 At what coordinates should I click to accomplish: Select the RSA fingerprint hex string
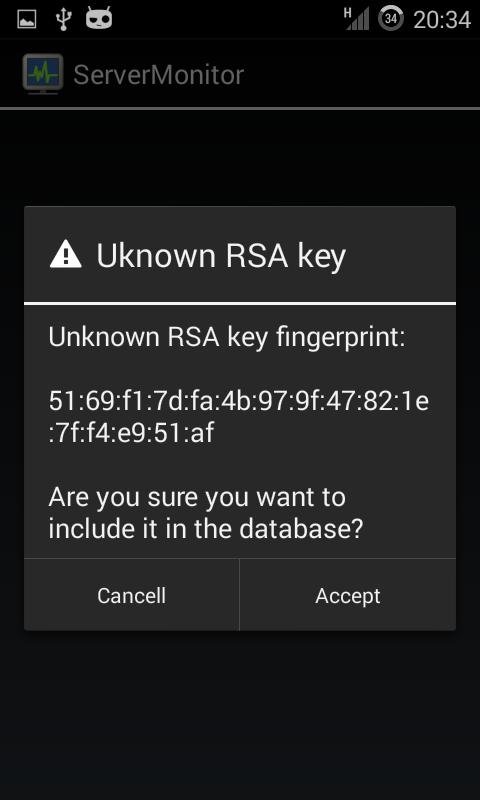click(239, 417)
